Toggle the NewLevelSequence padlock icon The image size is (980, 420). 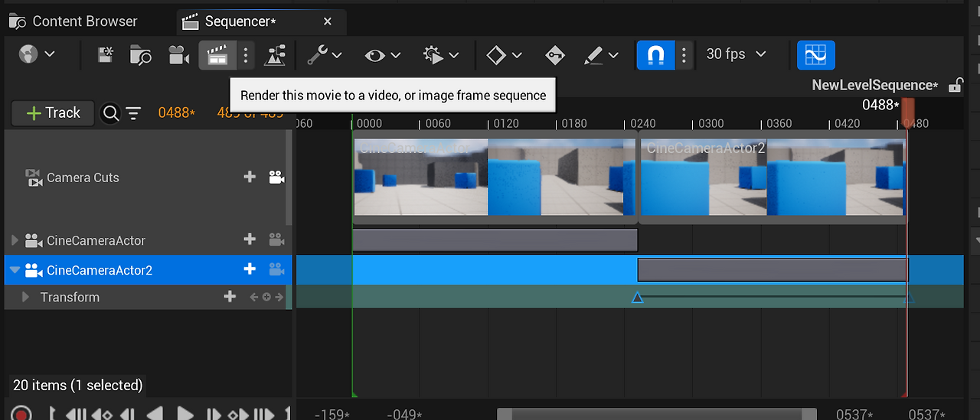click(955, 86)
